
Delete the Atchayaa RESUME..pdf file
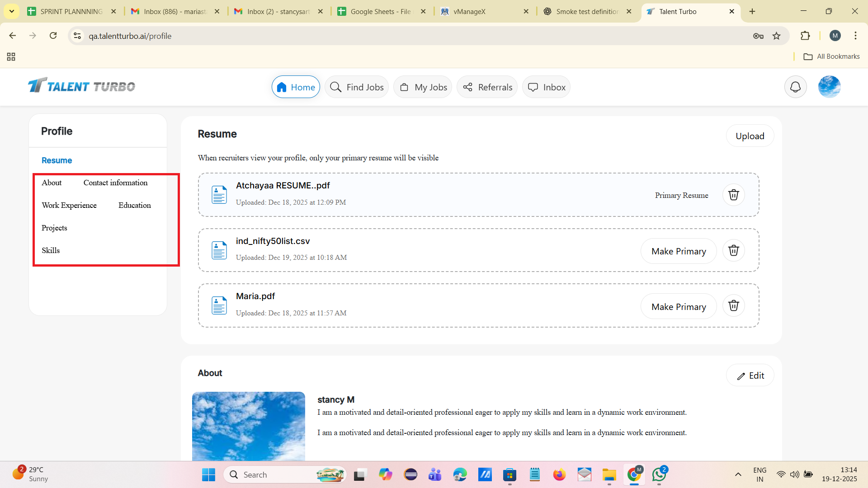pos(733,195)
